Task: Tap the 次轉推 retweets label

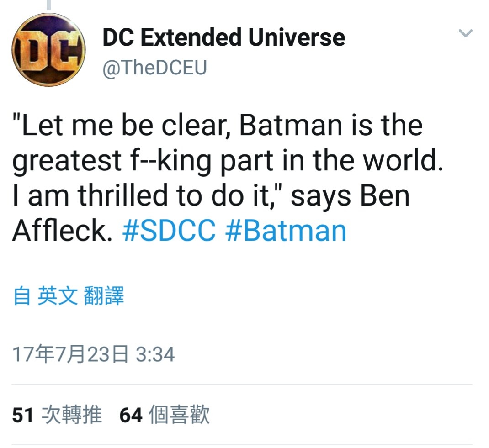Action: (72, 415)
